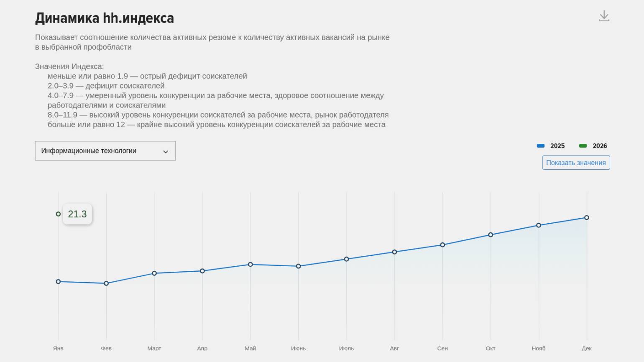644x362 pixels.
Task: Click the March data point on line
Action: pos(154,273)
